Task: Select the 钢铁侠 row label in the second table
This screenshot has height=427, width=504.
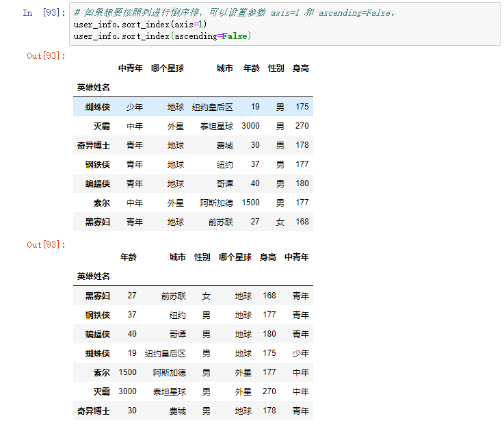Action: pos(98,315)
